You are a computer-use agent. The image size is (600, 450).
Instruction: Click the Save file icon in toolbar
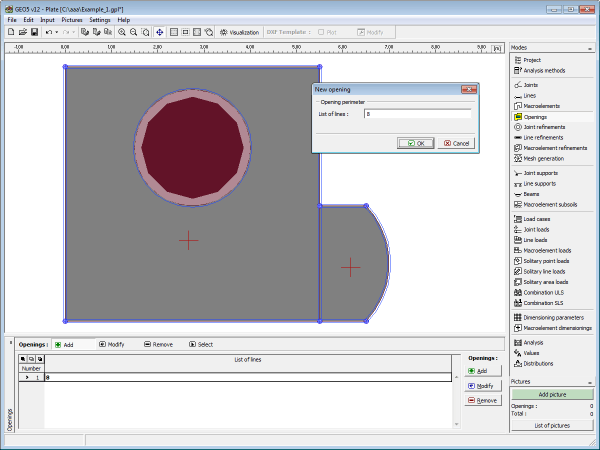pyautogui.click(x=33, y=32)
